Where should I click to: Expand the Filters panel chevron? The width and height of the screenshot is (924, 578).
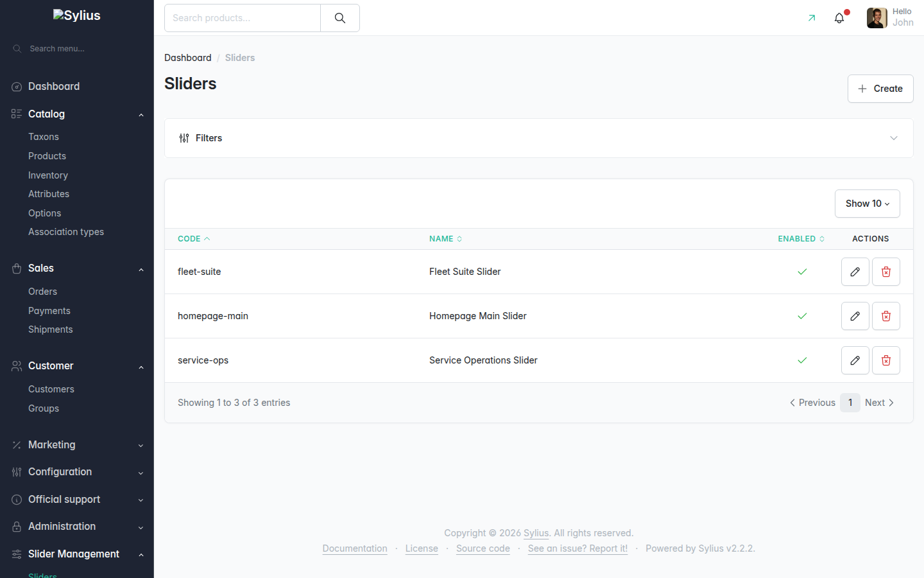(x=894, y=138)
